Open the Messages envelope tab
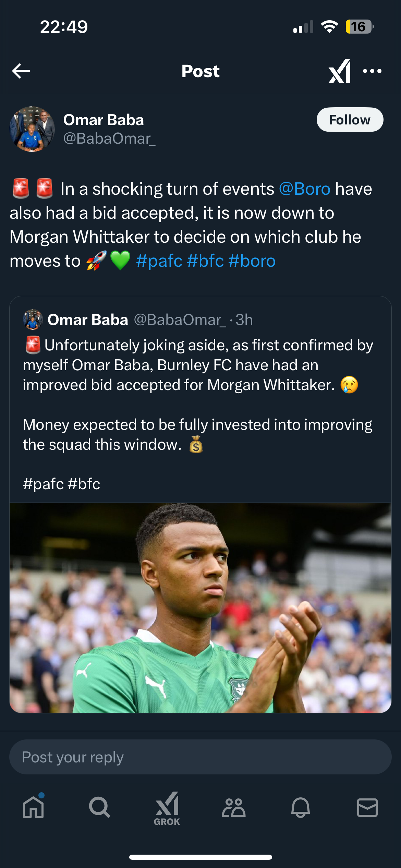Screen dimensions: 401x868 [x=367, y=808]
